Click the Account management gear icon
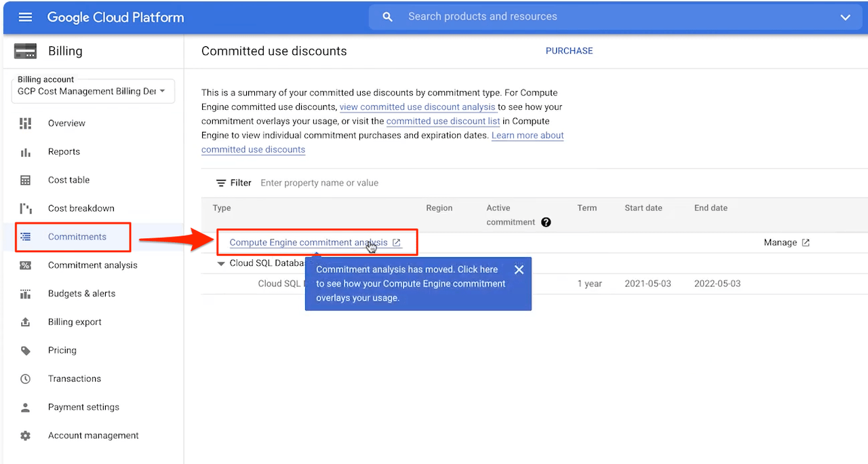 pos(26,436)
